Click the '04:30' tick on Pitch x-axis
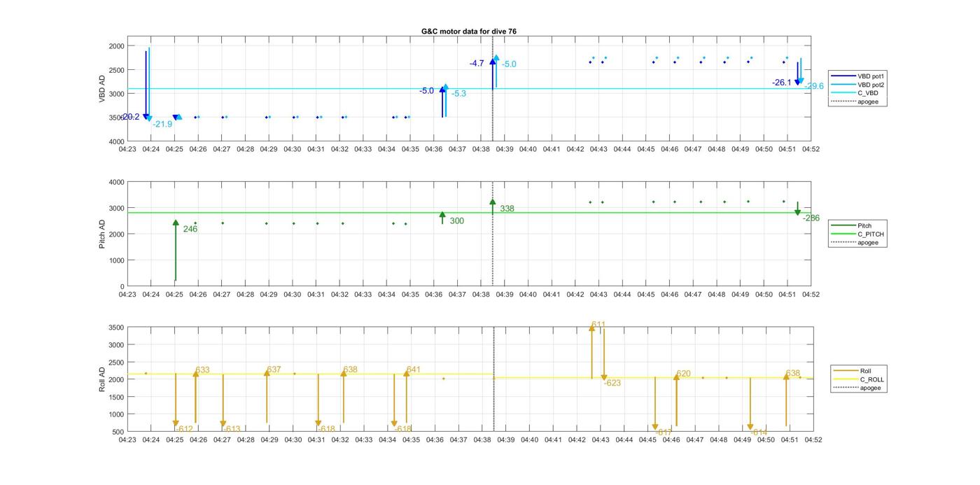 (293, 295)
